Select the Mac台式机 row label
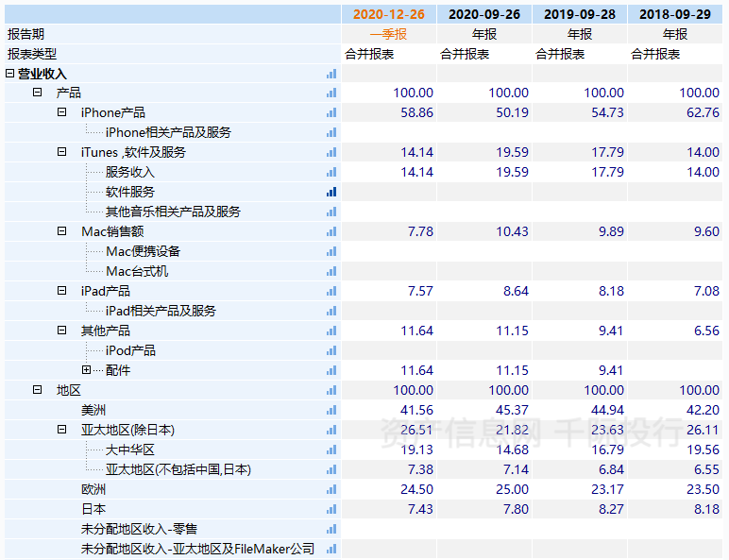The height and width of the screenshot is (560, 729). coord(137,271)
